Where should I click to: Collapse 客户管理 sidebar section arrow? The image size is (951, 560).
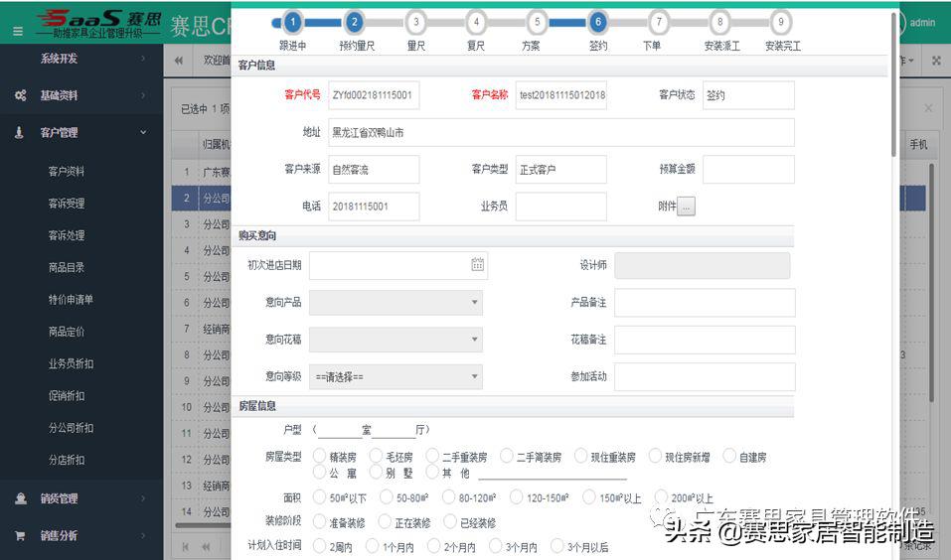(x=144, y=132)
